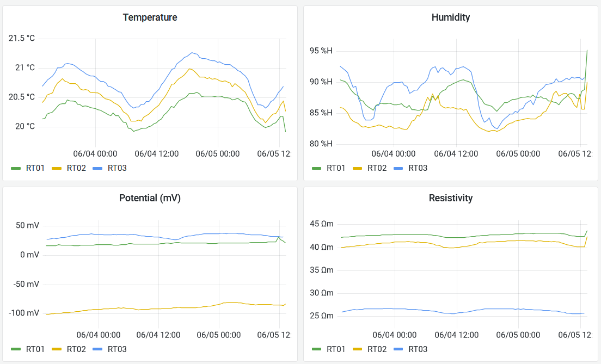Isolate RT01 label in Humidity legend
601x364 pixels.
[336, 168]
